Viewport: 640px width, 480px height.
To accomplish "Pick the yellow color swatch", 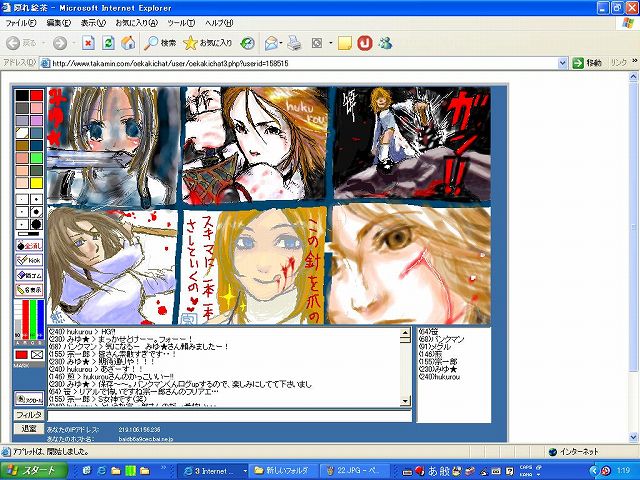I will pyautogui.click(x=36, y=183).
